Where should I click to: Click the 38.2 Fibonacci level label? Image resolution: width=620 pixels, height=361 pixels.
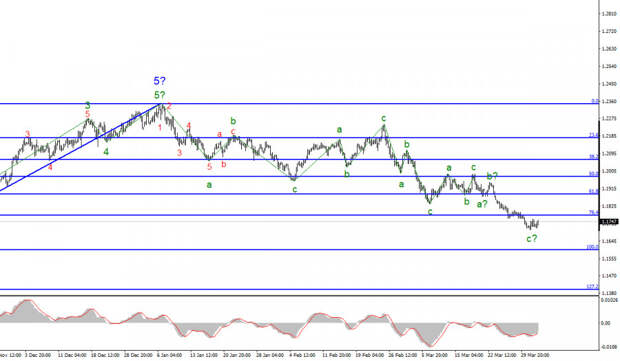click(x=594, y=157)
